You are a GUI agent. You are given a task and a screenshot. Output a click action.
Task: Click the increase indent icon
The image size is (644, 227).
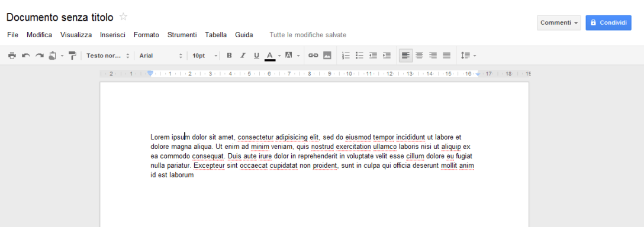click(x=387, y=56)
